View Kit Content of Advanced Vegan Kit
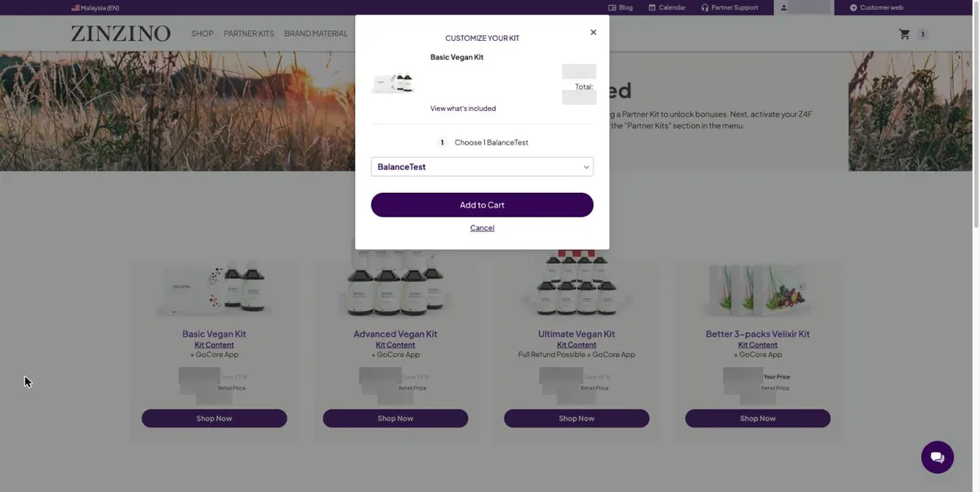Screen dimensions: 980x492 (x=395, y=345)
